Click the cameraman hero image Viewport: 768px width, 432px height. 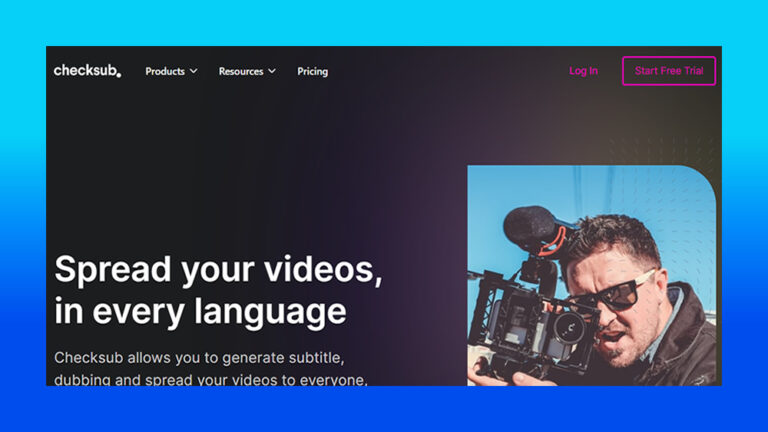coord(592,276)
